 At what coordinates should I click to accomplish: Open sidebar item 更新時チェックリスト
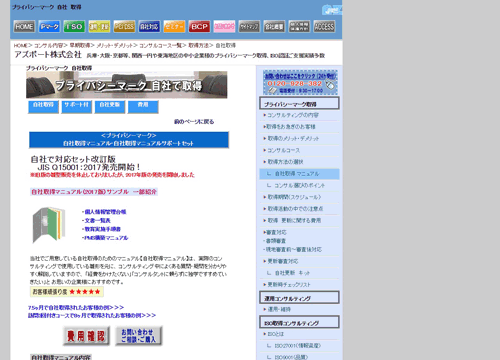click(289, 284)
